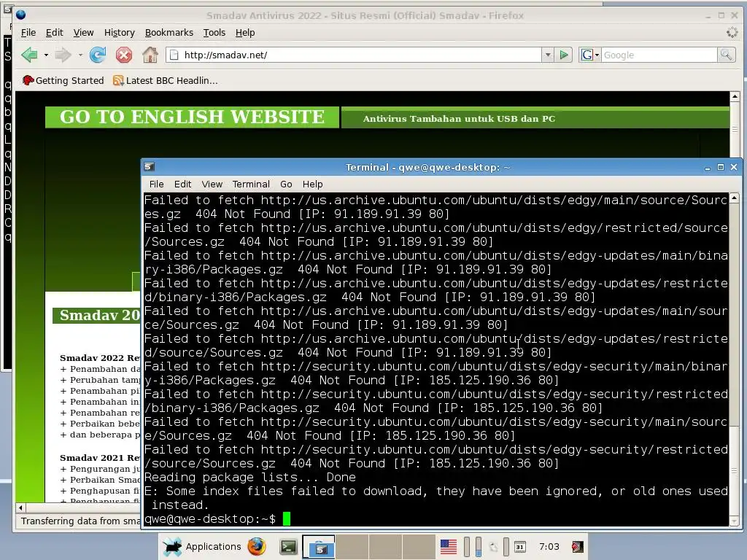Screen dimensions: 747x560
Task: Click left arrow of Firefox horizontal scrollbar
Action: [20, 507]
